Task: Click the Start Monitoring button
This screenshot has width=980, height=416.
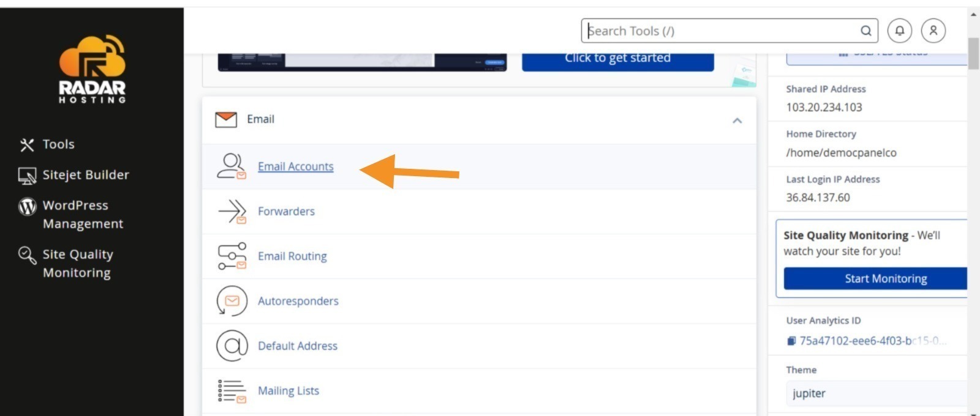Action: tap(876, 278)
